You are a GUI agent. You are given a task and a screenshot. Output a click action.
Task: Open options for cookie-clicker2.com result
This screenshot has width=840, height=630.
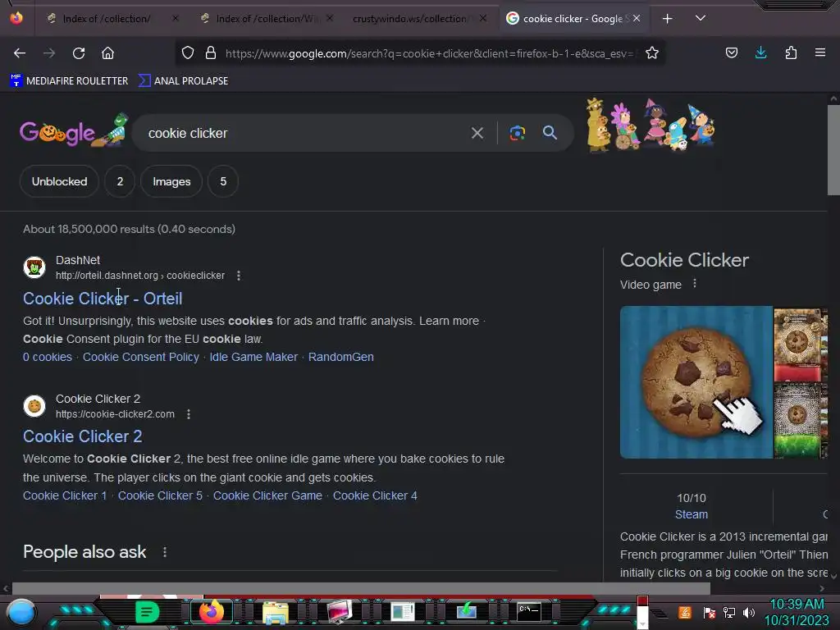(188, 414)
